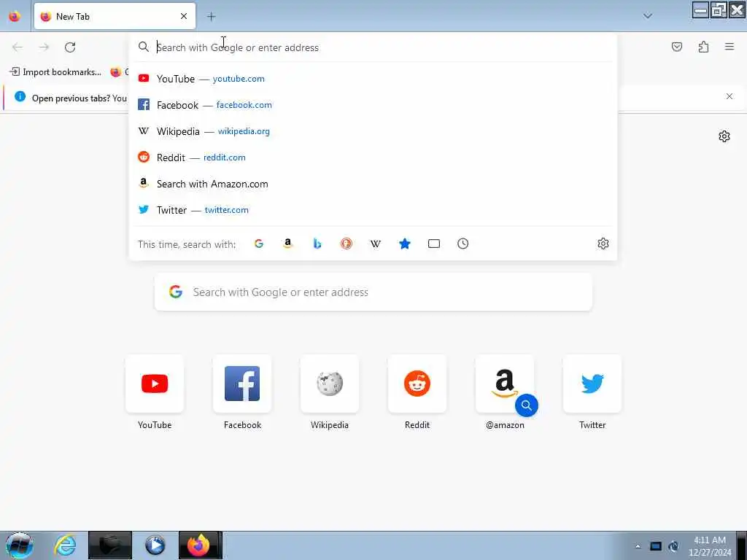Choose the Facebook facebook.com suggestion
The width and height of the screenshot is (747, 560).
pyautogui.click(x=373, y=105)
